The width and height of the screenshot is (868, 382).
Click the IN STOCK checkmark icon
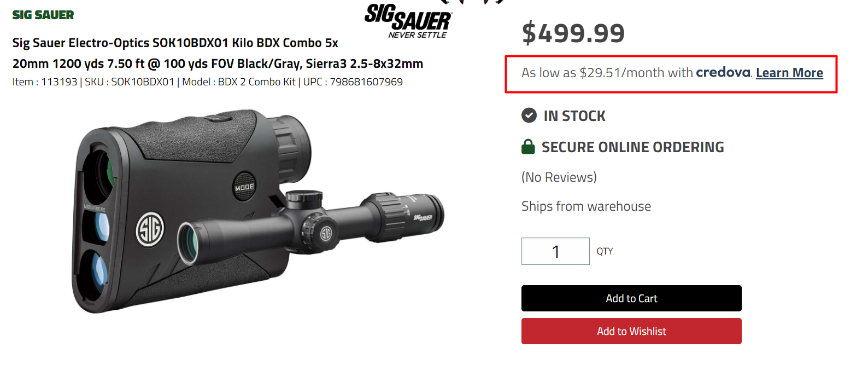click(x=529, y=115)
